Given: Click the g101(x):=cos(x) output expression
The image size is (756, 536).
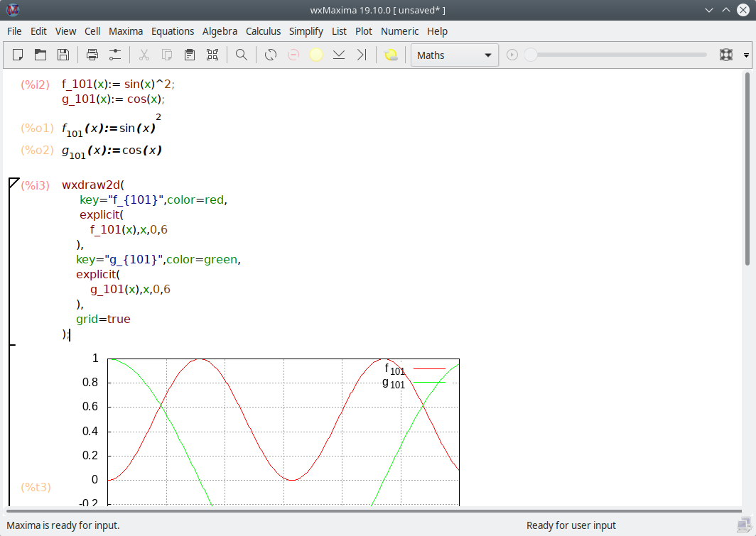Looking at the screenshot, I should [x=112, y=151].
